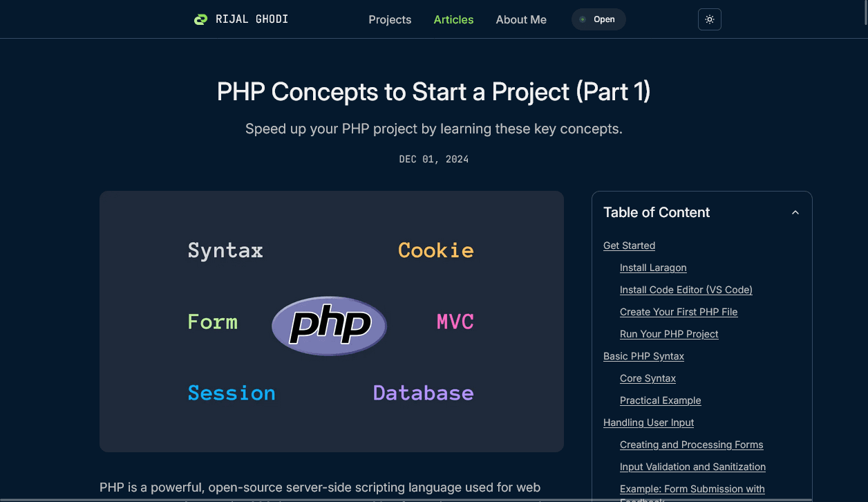Navigate to Run Your PHP Project
This screenshot has height=502, width=868.
click(669, 334)
